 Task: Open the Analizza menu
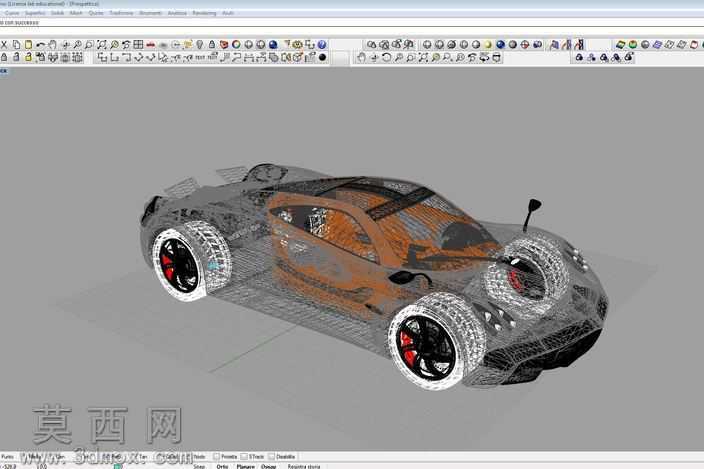click(177, 13)
